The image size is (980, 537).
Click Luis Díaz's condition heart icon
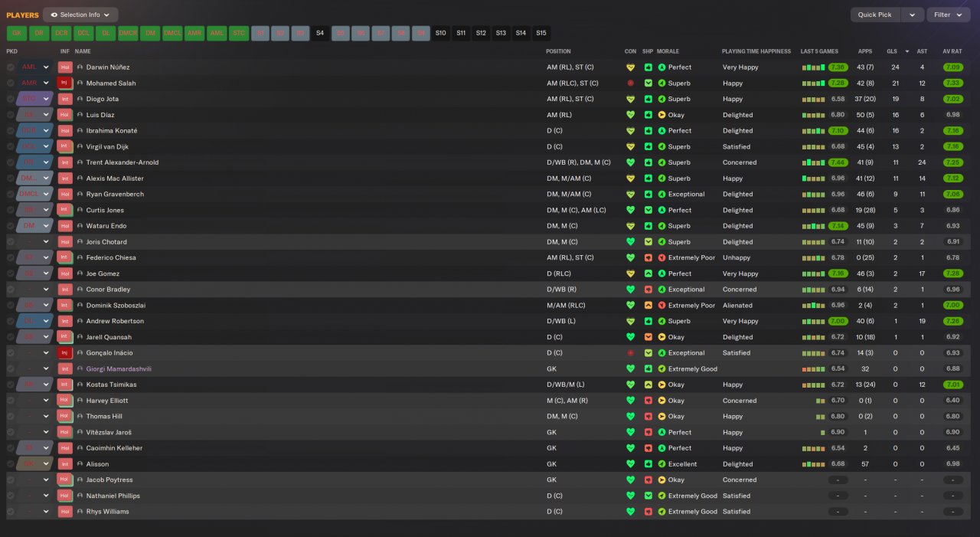pyautogui.click(x=631, y=115)
